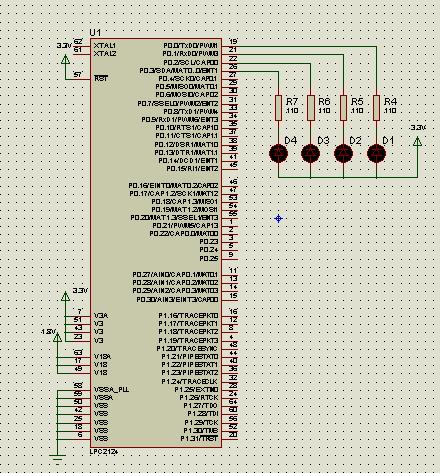Click the 3.3V power terminal near LEDs

point(417,141)
